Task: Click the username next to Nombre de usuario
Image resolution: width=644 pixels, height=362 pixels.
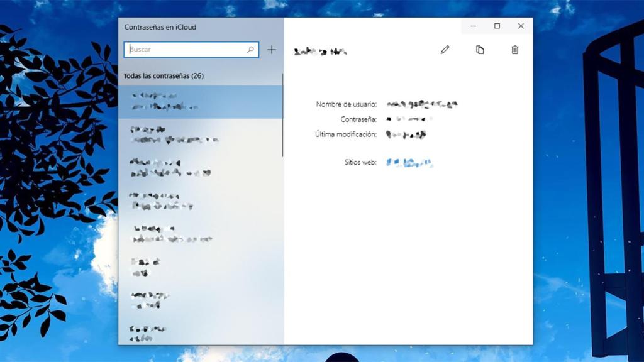Action: (x=421, y=104)
